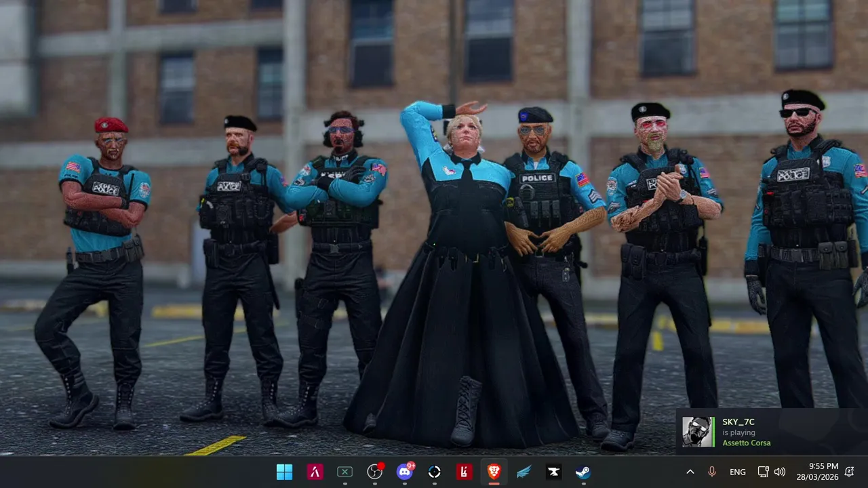868x488 pixels.
Task: Click 'Assetto Corsa' in the Steam notification
Action: coord(746,443)
